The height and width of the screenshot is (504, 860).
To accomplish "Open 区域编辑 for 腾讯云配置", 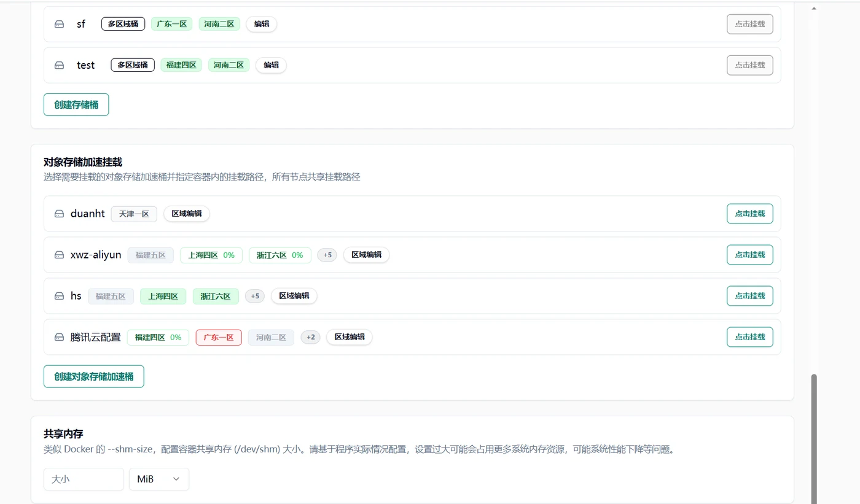I will click(350, 337).
